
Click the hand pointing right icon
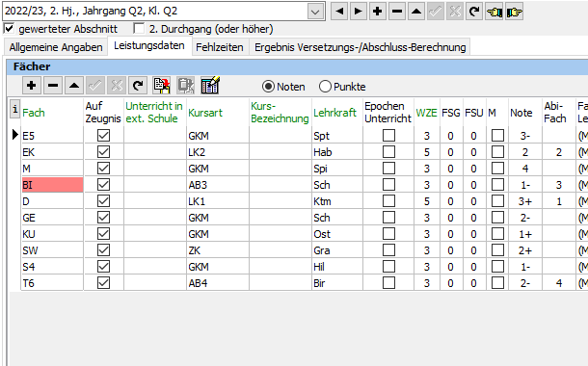click(514, 12)
